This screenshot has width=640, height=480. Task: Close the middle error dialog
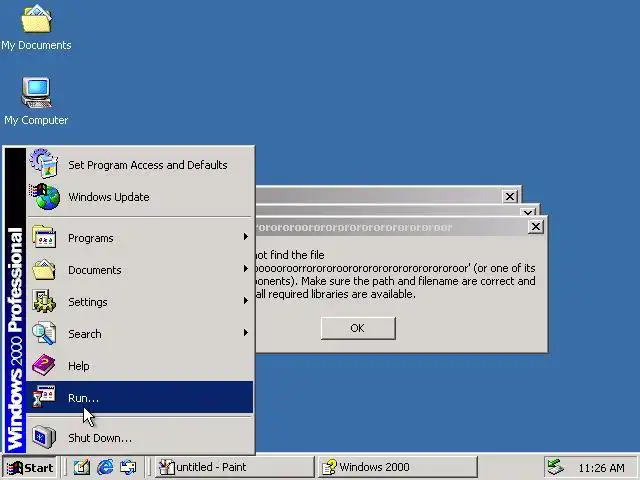pyautogui.click(x=527, y=212)
